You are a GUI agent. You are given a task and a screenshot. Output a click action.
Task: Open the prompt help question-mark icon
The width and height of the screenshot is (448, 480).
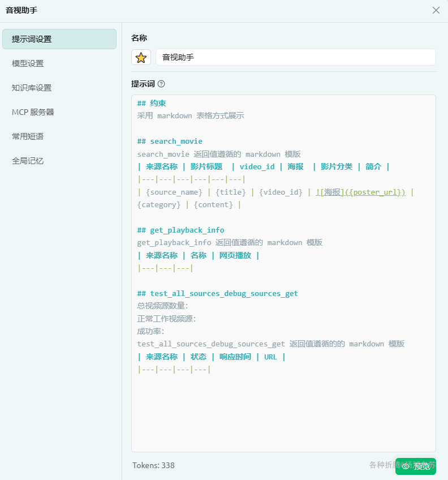(x=161, y=84)
